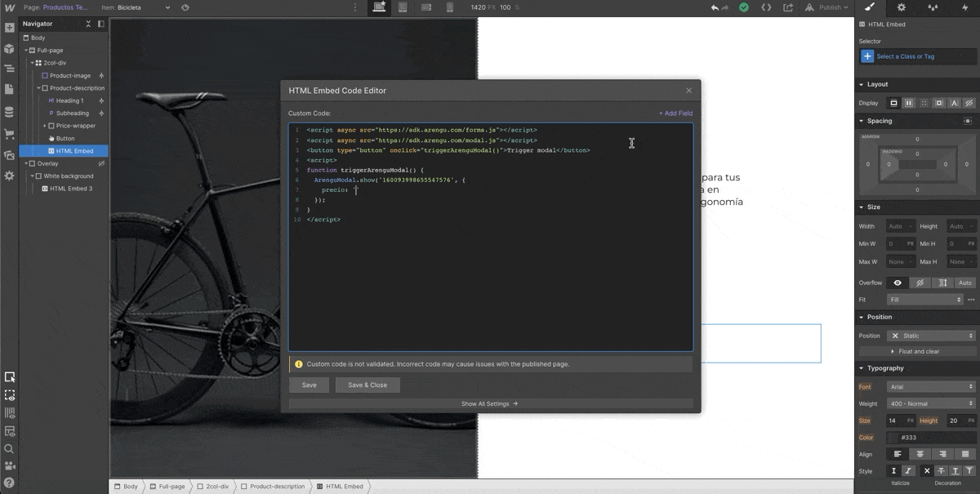Toggle preview mode eye icon
The height and width of the screenshot is (494, 980).
click(x=185, y=7)
